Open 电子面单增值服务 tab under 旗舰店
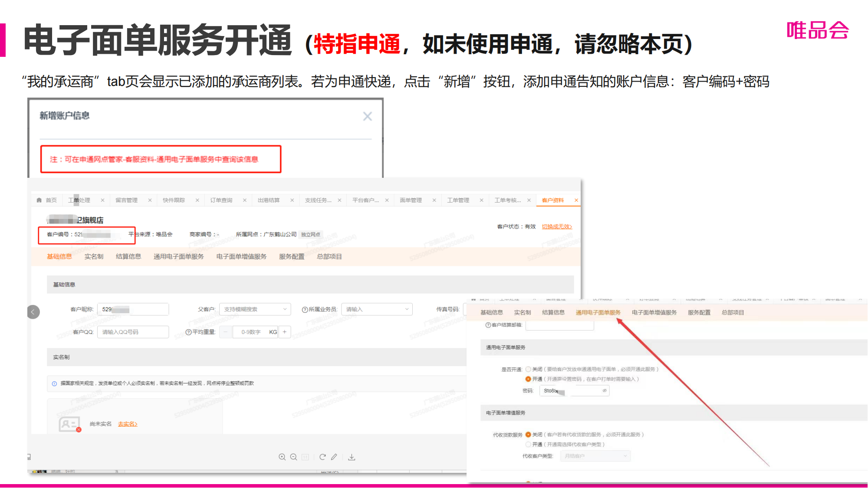The width and height of the screenshot is (868, 488). pos(241,256)
